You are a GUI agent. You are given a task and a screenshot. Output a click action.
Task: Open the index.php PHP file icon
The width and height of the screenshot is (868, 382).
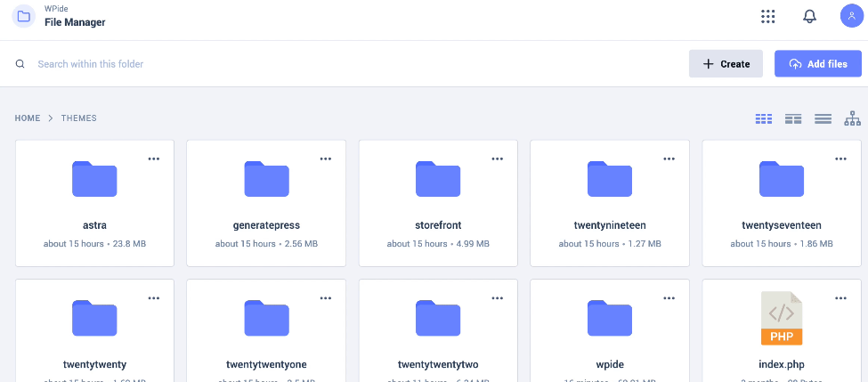[x=781, y=319]
